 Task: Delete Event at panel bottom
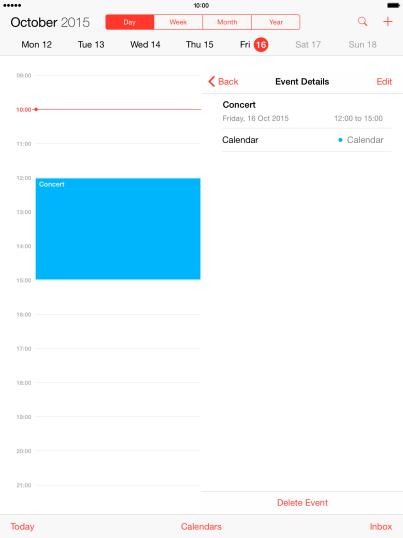pyautogui.click(x=302, y=503)
